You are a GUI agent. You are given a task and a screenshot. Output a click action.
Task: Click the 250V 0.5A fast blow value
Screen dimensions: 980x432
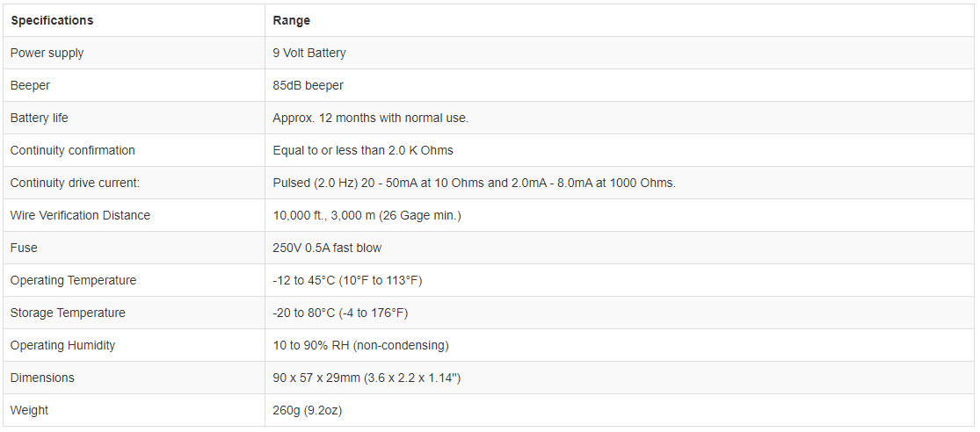327,248
